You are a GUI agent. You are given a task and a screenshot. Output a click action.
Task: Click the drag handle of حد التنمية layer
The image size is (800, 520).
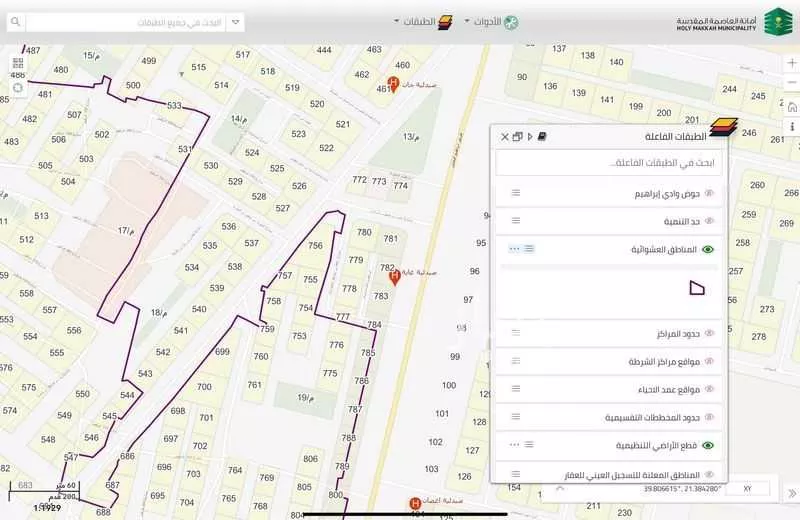pyautogui.click(x=516, y=220)
